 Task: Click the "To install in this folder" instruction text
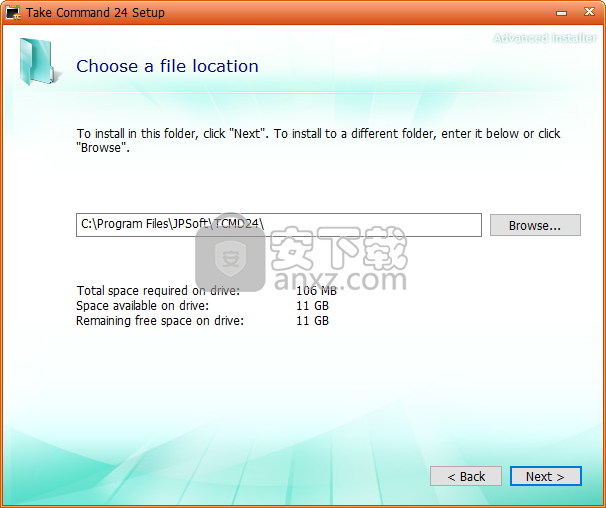coord(318,140)
